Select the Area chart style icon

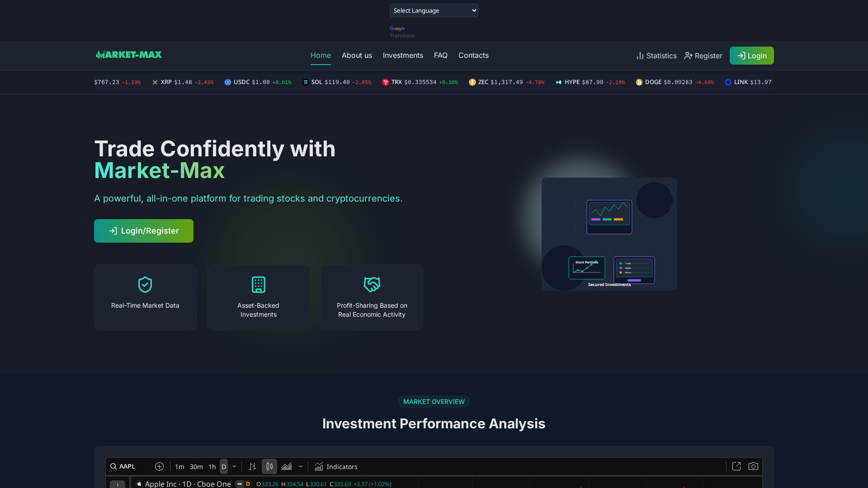pyautogui.click(x=287, y=466)
